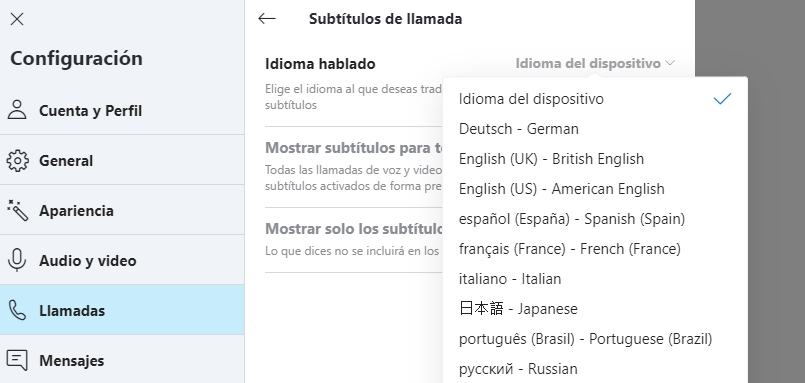The image size is (805, 383).
Task: Collapse the Idioma del dispositivo dropdown
Action: pyautogui.click(x=595, y=63)
